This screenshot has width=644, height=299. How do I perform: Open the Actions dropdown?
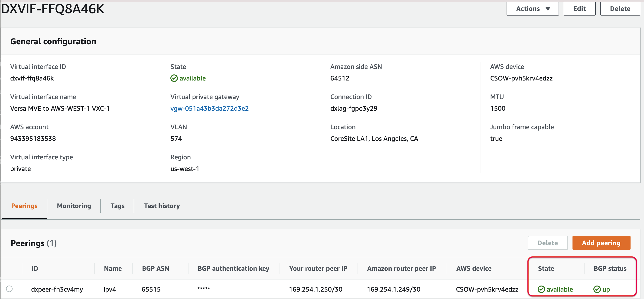533,9
